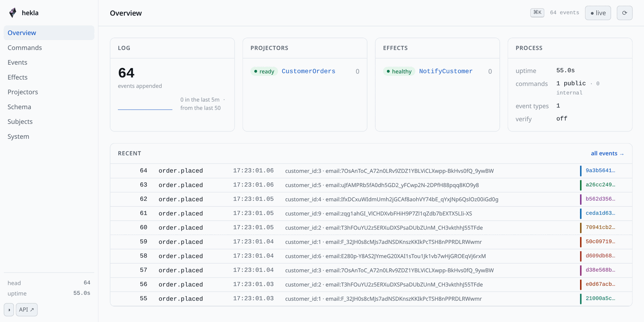This screenshot has height=322, width=644.
Task: Open the CustomerOrders projector
Action: 308,71
